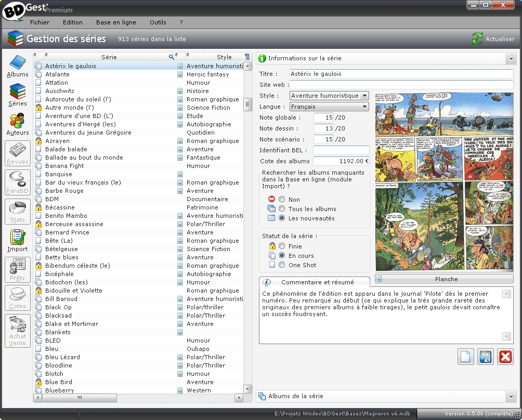This screenshot has width=522, height=420.
Task: Click the lock icon beside Autre monde (l')
Action: [x=38, y=108]
